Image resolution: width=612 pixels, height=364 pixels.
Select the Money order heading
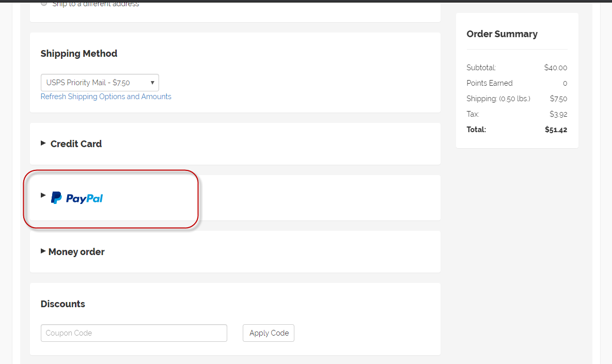click(76, 252)
